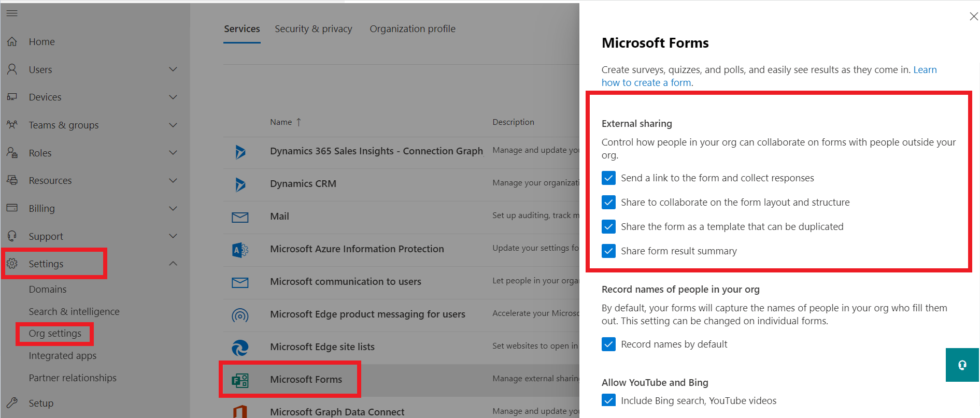Click the Home navigation label
The width and height of the screenshot is (980, 418).
click(42, 41)
